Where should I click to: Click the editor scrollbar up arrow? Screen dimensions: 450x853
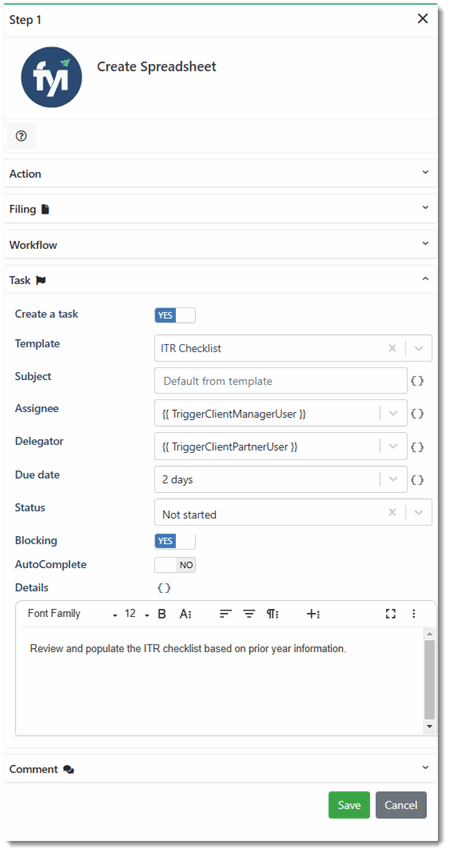coord(430,634)
